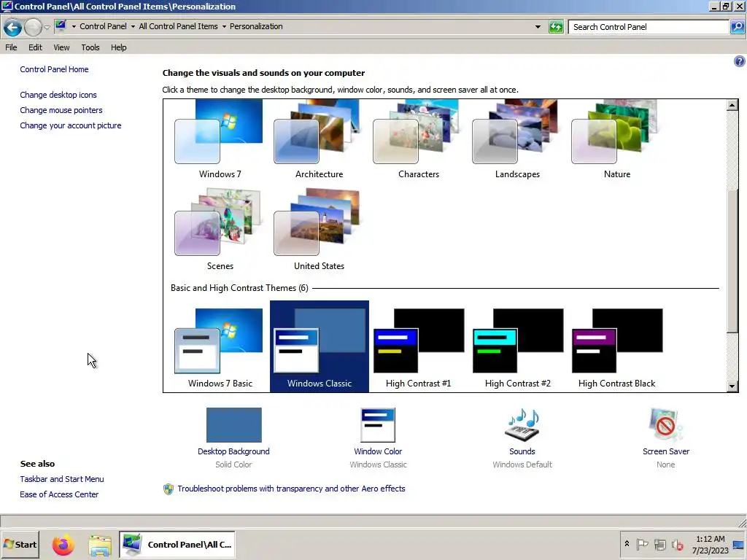Image resolution: width=747 pixels, height=560 pixels.
Task: Click the theme list scroll up arrow
Action: [x=732, y=105]
